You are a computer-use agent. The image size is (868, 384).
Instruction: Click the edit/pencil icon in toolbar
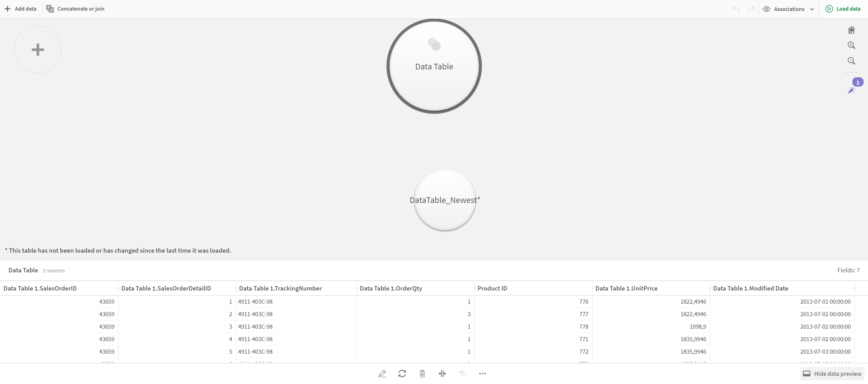(x=382, y=373)
